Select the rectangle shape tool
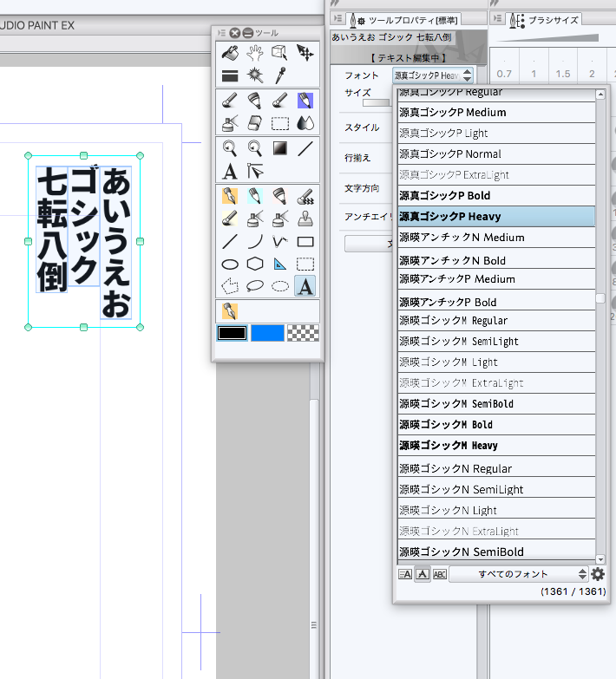 tap(305, 241)
